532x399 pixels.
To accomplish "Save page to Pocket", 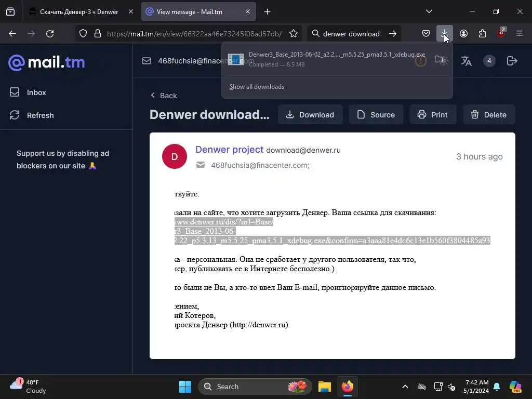I will tap(426, 34).
